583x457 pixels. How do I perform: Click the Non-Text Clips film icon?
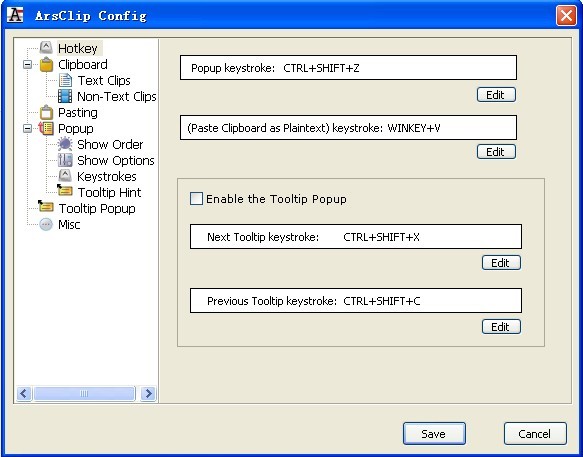point(65,96)
